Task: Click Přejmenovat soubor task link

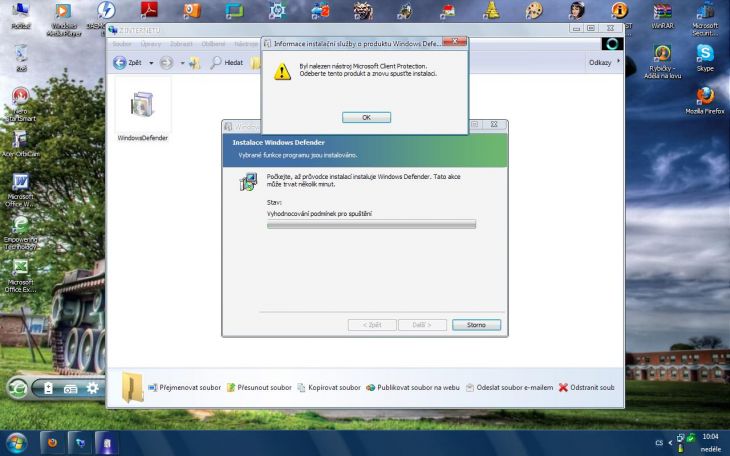Action: [184, 388]
